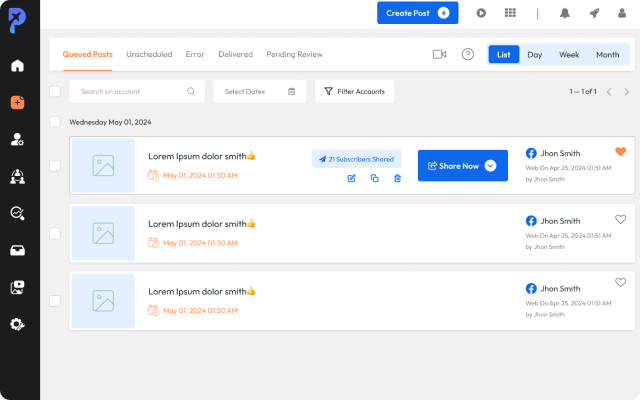Expand the Share Now dropdown arrow

pyautogui.click(x=490, y=166)
